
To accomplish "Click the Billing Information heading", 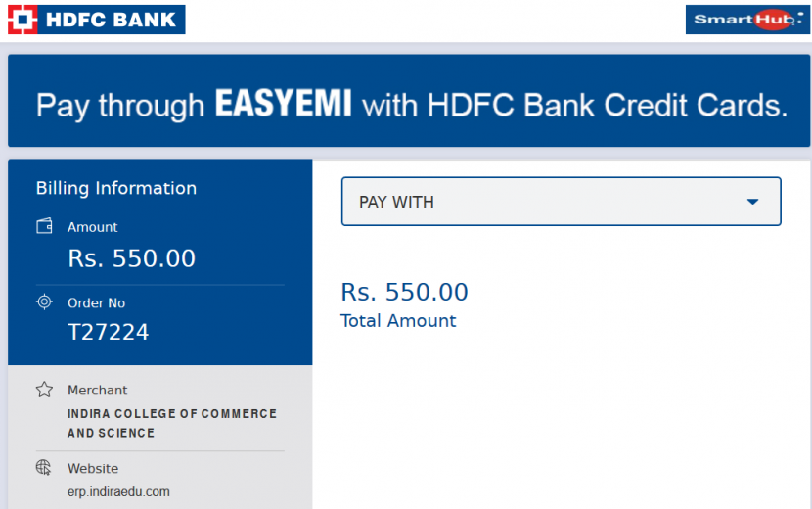I will (x=116, y=188).
